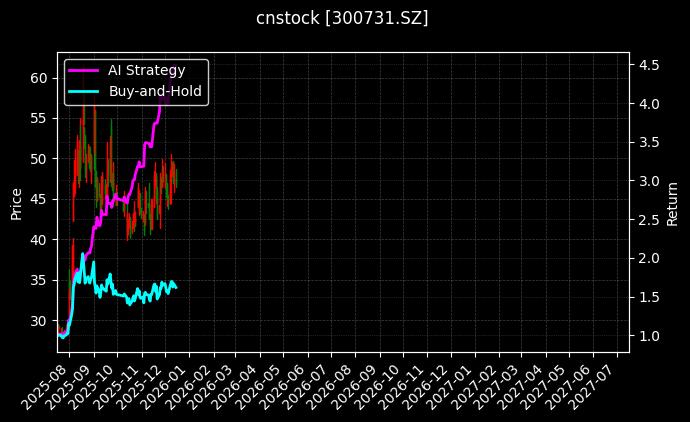Click the 2026-03 date label
The image size is (690, 422).
click(x=212, y=386)
